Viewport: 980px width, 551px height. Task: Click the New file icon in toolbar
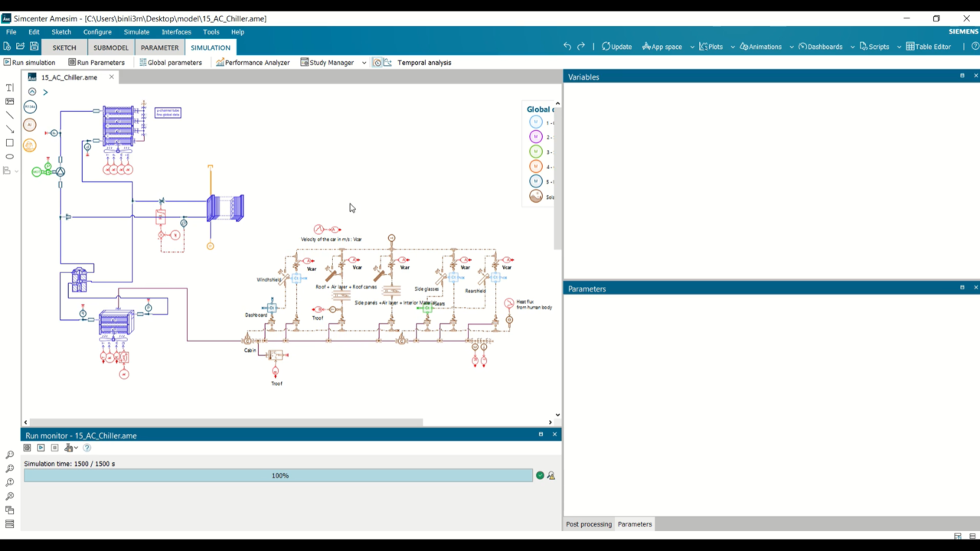pos(7,47)
